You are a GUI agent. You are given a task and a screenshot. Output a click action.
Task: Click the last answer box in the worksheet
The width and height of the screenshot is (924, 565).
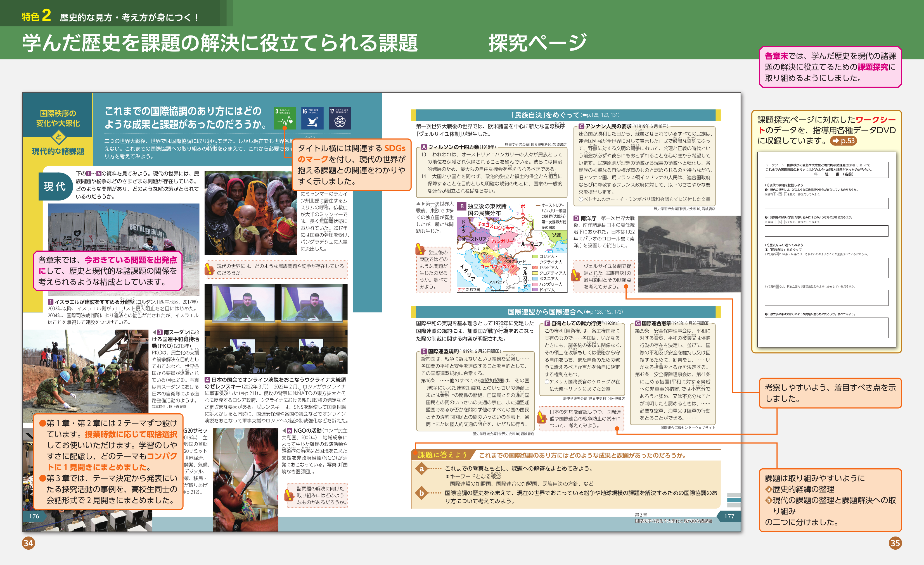[826, 328]
